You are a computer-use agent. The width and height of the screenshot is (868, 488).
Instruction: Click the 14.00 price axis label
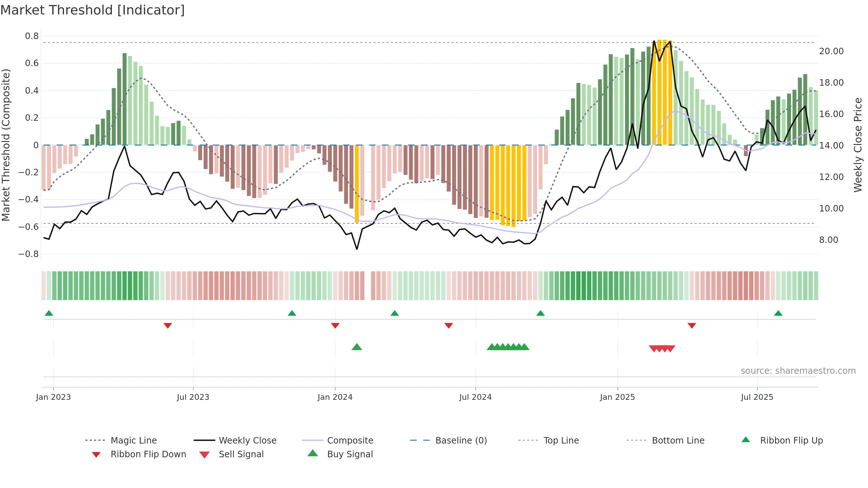click(831, 146)
